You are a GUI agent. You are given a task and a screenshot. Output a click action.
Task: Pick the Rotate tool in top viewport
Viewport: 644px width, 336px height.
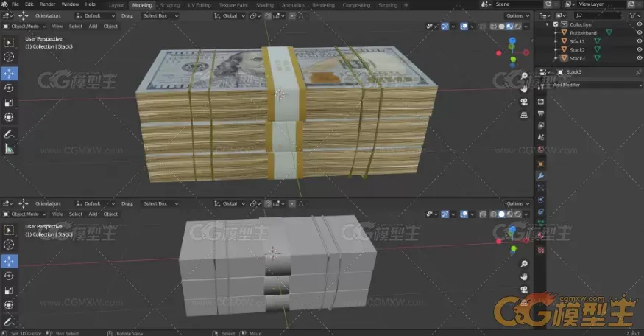coord(9,88)
